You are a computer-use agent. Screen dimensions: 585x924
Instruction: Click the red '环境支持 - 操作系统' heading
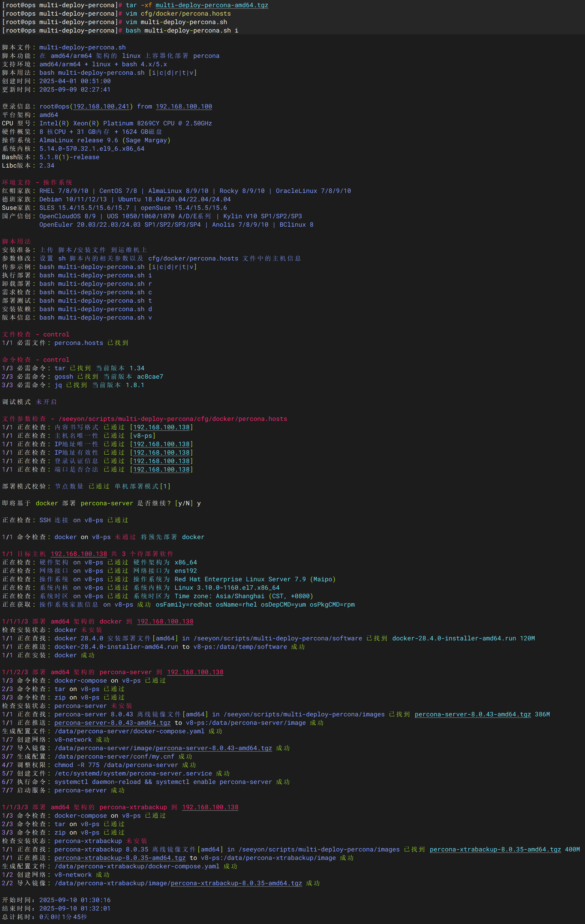(x=37, y=183)
